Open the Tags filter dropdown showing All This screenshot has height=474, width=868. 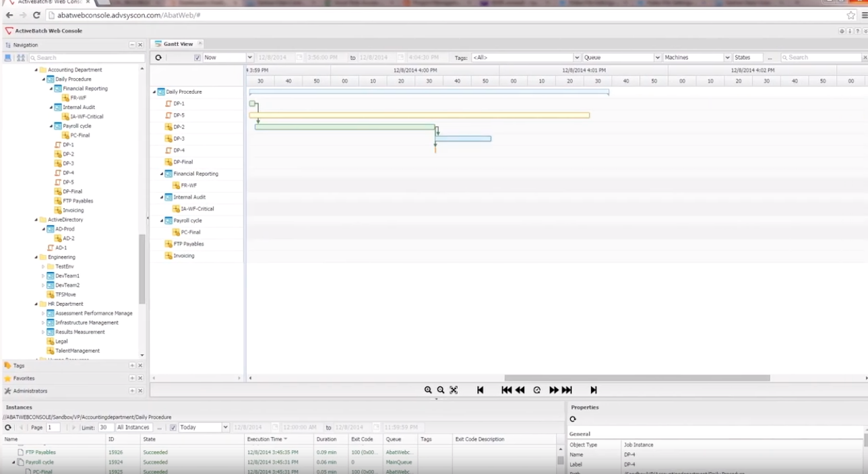577,58
